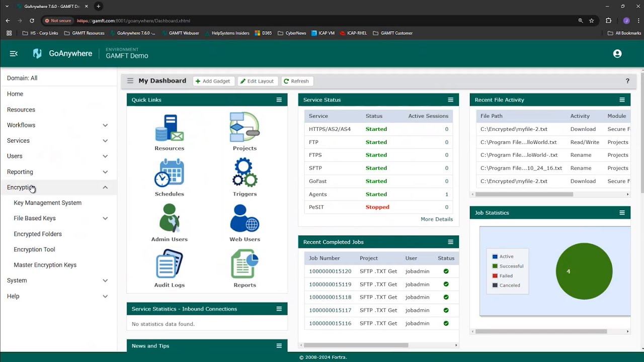Open the Reports quick link icon
The image size is (644, 362).
tap(245, 264)
